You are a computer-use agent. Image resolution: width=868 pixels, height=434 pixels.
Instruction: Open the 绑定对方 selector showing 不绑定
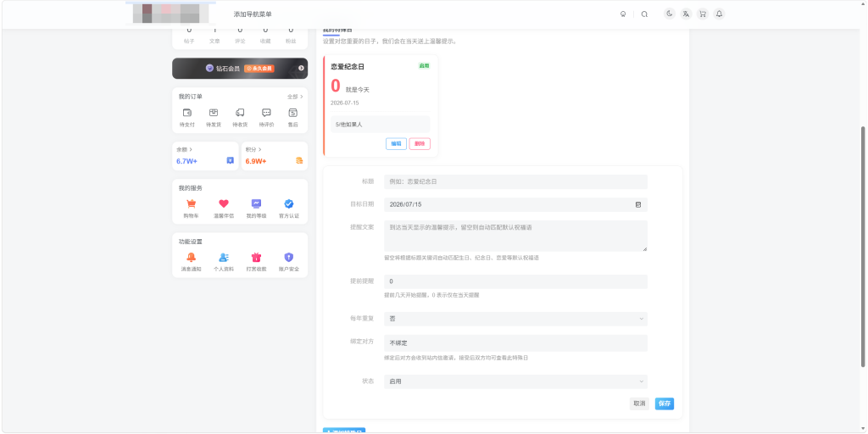(x=515, y=343)
